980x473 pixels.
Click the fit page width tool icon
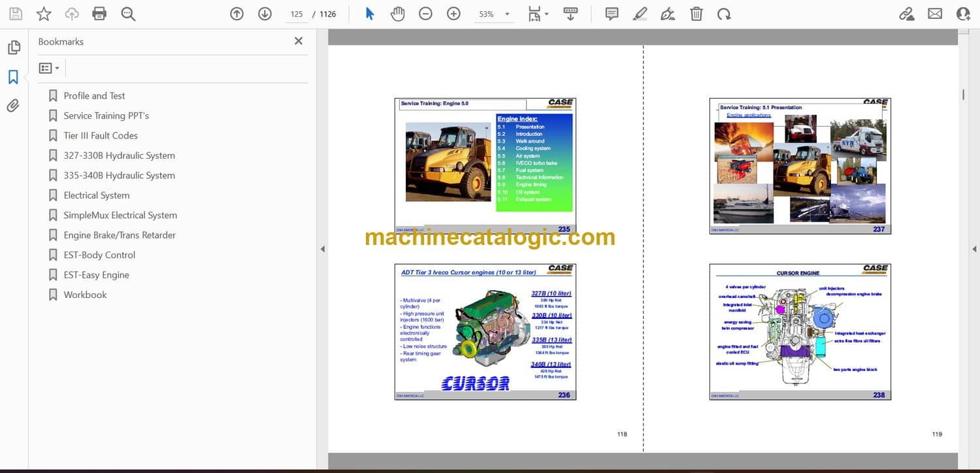pyautogui.click(x=534, y=14)
